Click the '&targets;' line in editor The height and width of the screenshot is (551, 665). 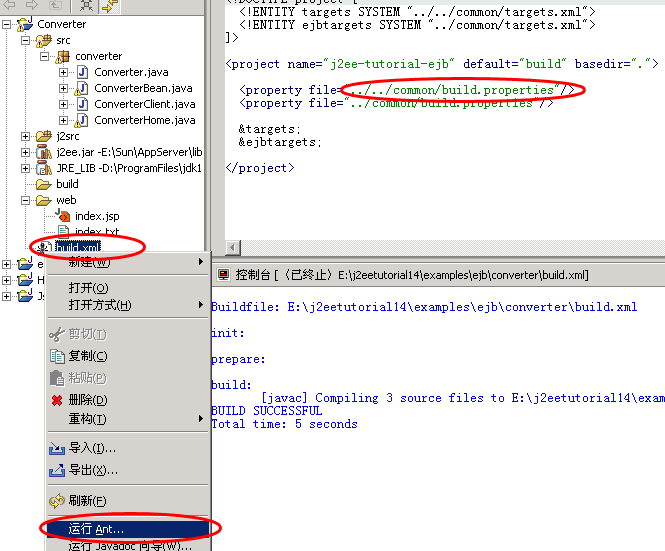[x=269, y=129]
